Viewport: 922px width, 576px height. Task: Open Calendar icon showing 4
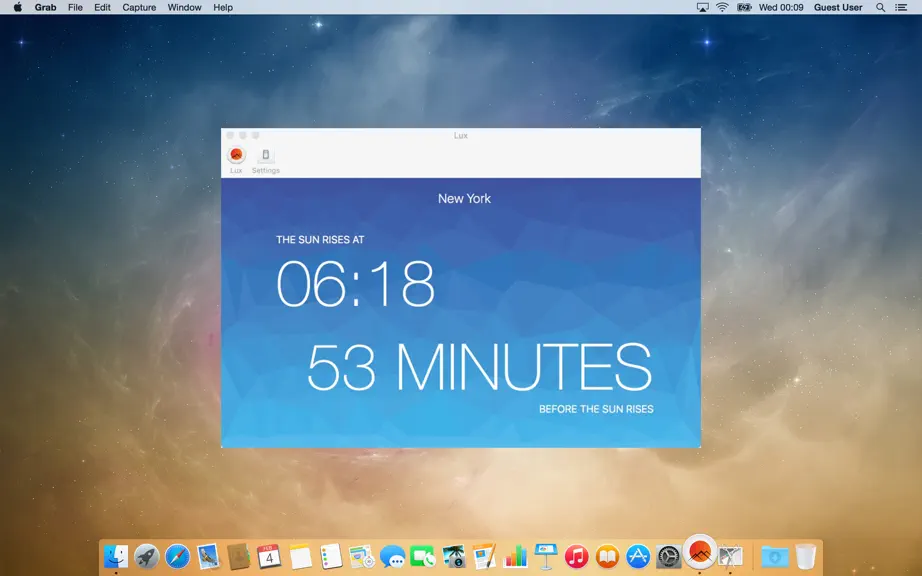(x=269, y=556)
